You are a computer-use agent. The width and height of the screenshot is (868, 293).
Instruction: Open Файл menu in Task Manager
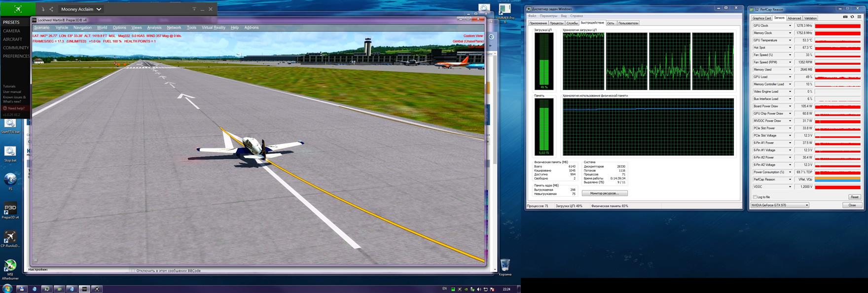click(532, 16)
